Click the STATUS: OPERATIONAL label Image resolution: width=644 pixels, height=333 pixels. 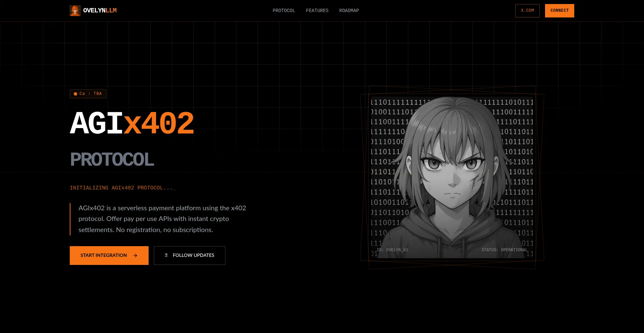tap(504, 250)
